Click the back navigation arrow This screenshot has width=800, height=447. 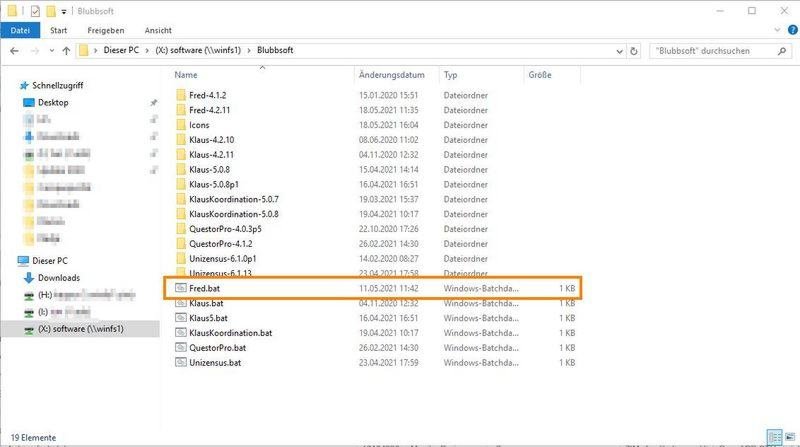(12, 49)
